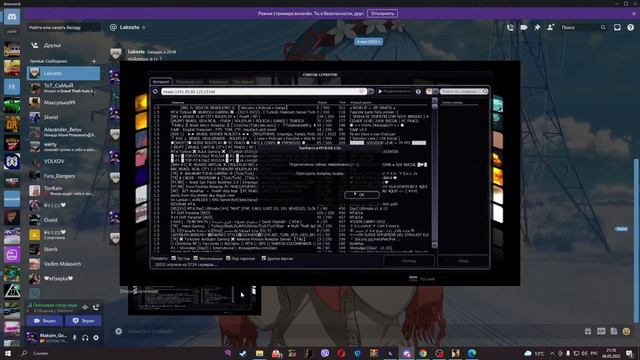Open the Discord inbox icon

click(x=617, y=27)
